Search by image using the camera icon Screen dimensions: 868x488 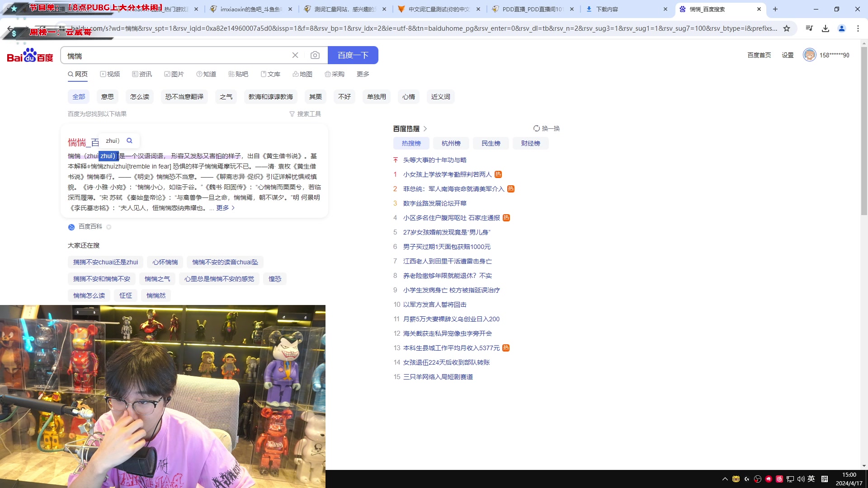(315, 55)
